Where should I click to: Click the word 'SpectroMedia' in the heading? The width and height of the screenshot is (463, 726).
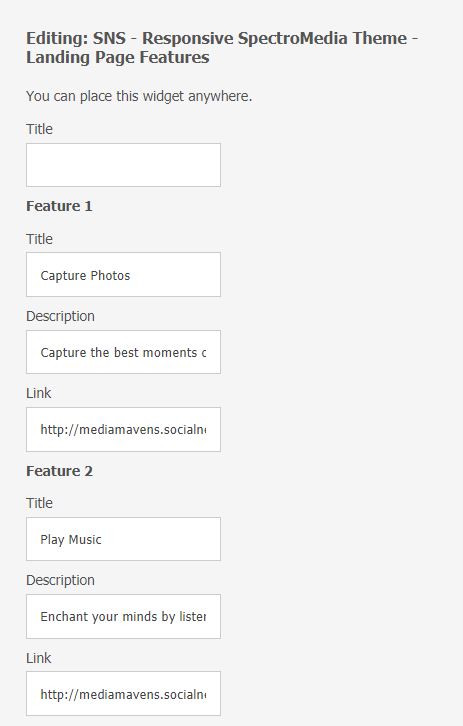pyautogui.click(x=292, y=38)
